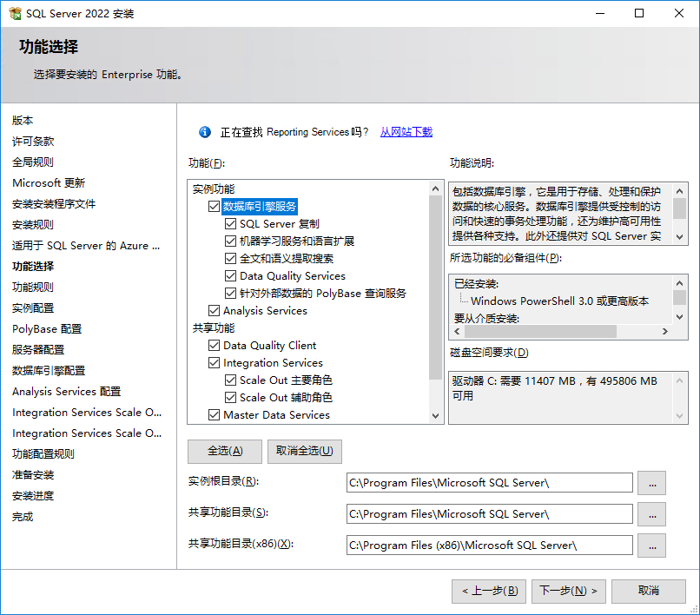This screenshot has width=700, height=615.
Task: Uncheck the Data Quality Client feature
Action: 215,346
